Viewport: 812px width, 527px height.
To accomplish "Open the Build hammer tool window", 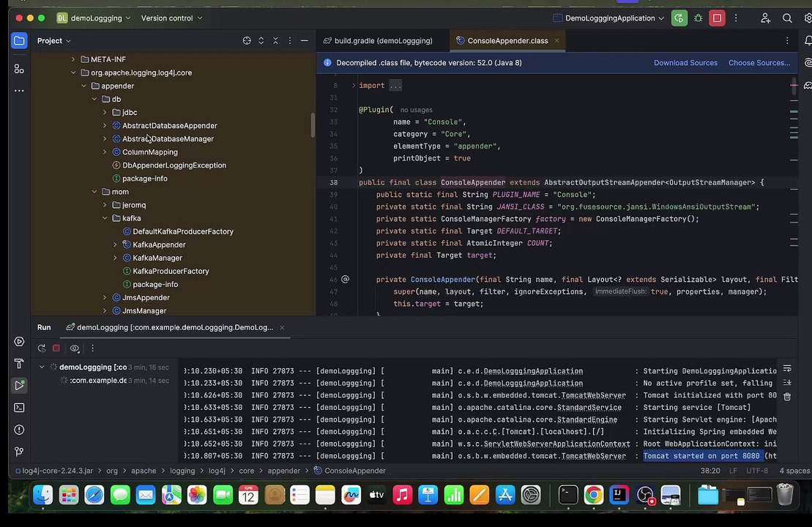I will point(19,364).
